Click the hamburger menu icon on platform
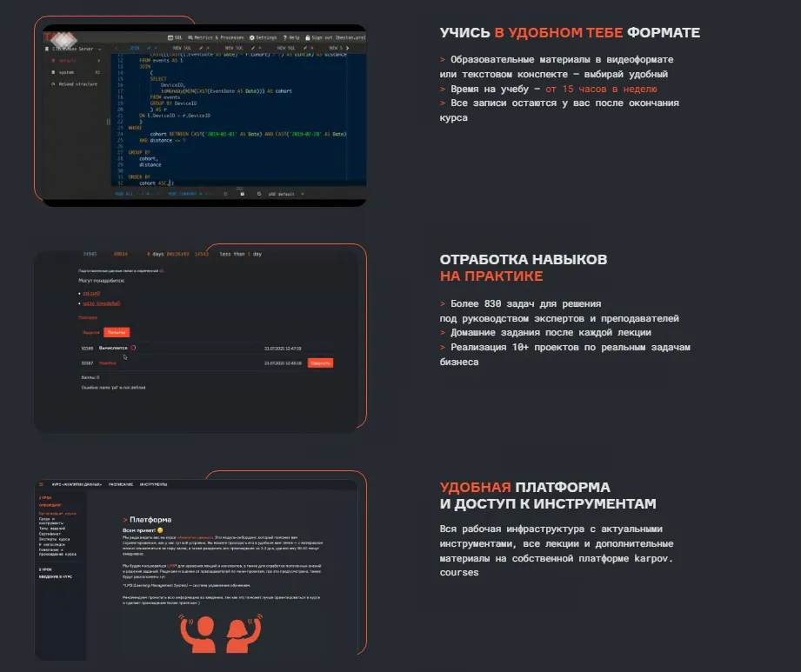 coord(40,483)
